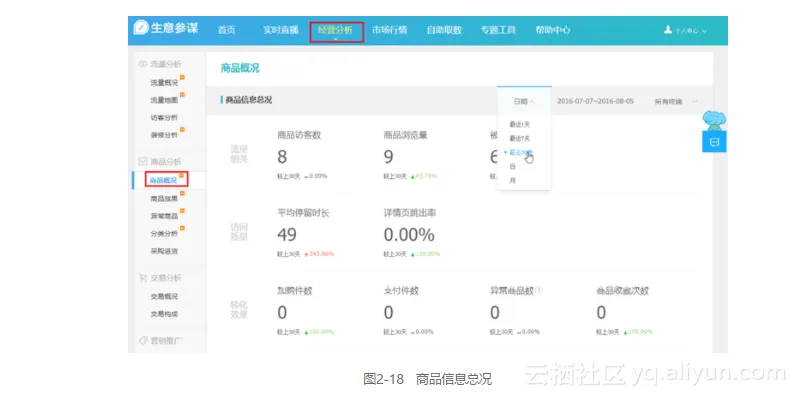This screenshot has width=797, height=397.
Task: Choose 月 from the date menu
Action: click(x=512, y=180)
